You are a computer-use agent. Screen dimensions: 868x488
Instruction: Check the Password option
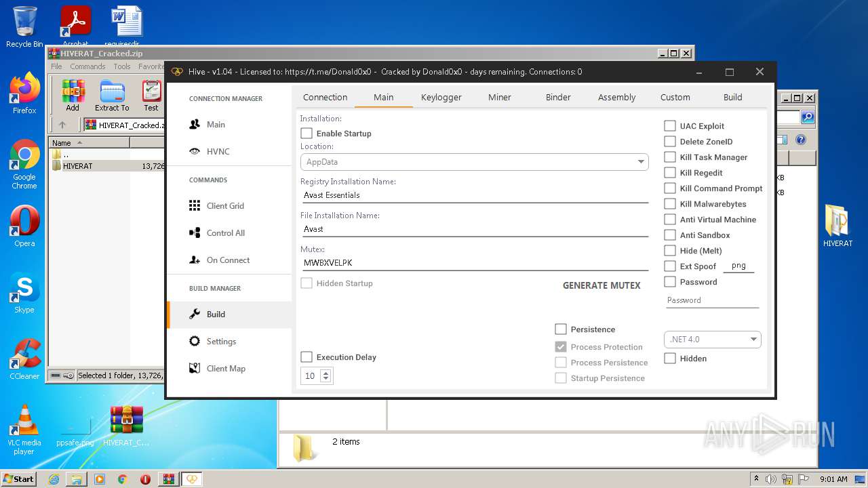(670, 282)
